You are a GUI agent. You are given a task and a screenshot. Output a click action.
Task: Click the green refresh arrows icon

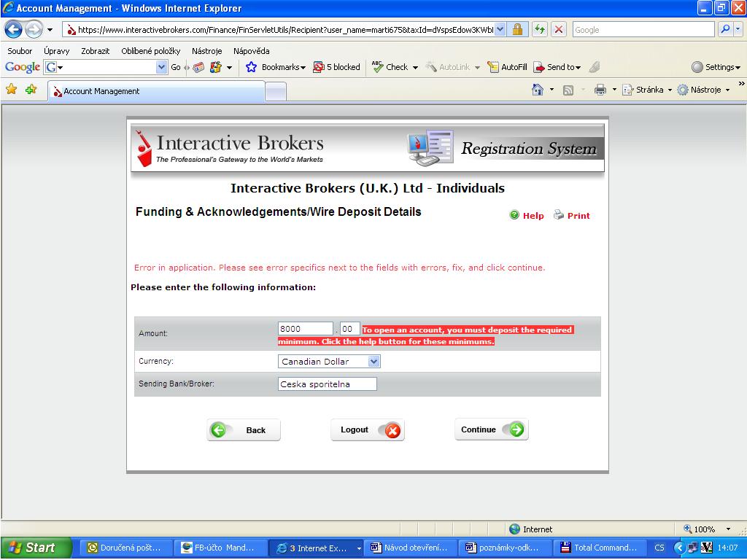click(539, 29)
